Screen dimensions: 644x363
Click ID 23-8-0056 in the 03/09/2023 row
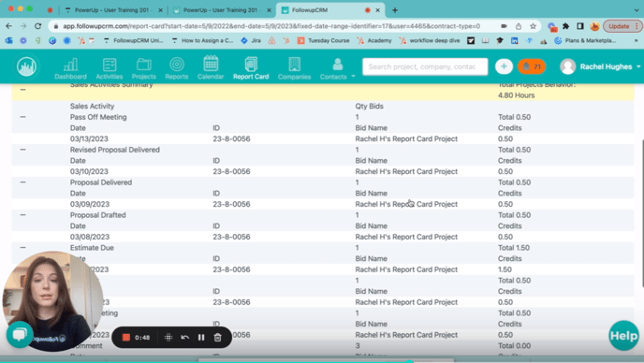pos(231,204)
